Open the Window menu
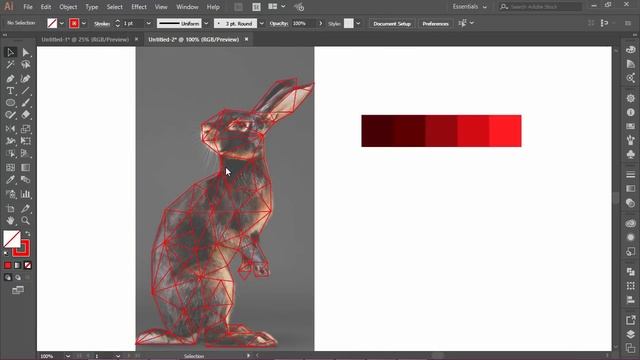Image resolution: width=640 pixels, height=360 pixels. coord(187,7)
